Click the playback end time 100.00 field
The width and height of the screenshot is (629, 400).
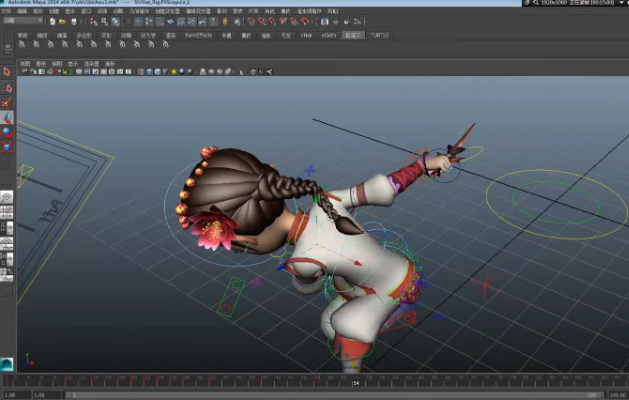[x=618, y=395]
